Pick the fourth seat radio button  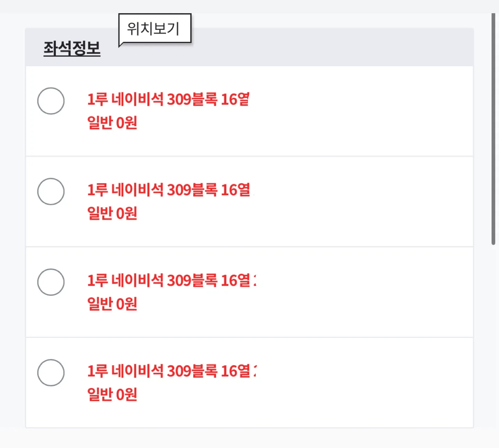tap(51, 373)
